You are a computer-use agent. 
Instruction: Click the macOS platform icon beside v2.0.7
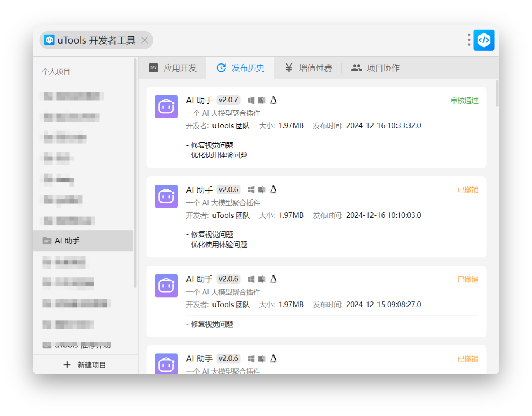click(x=262, y=100)
